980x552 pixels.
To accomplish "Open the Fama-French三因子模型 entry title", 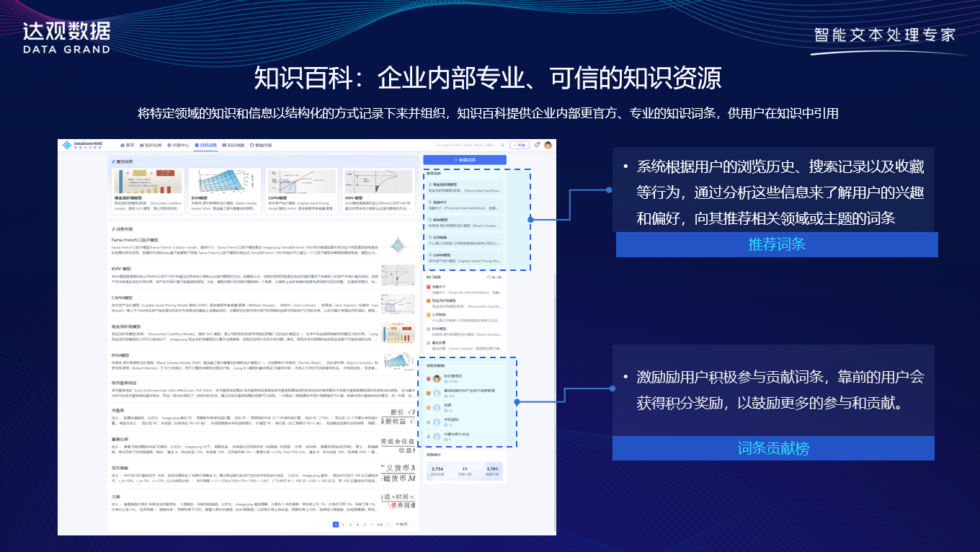I will 135,240.
